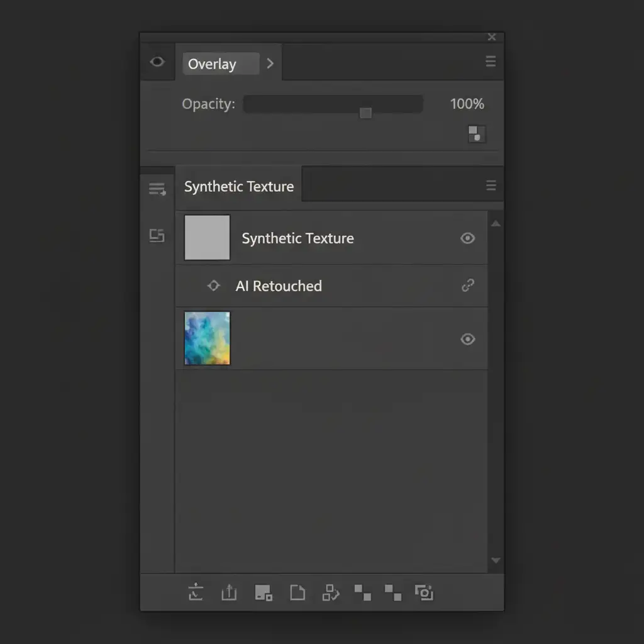This screenshot has width=644, height=644.
Task: Open the top panel hamburger menu
Action: click(491, 62)
